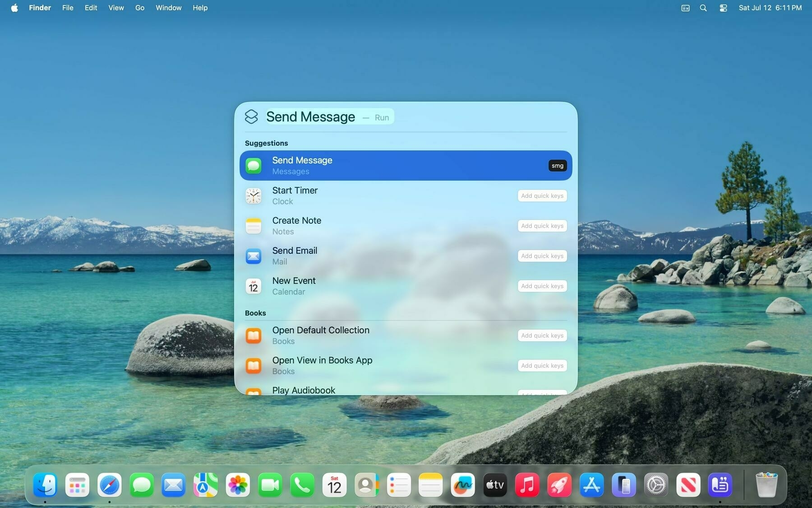812x508 pixels.
Task: Open the Trash in the Dock
Action: pyautogui.click(x=766, y=485)
